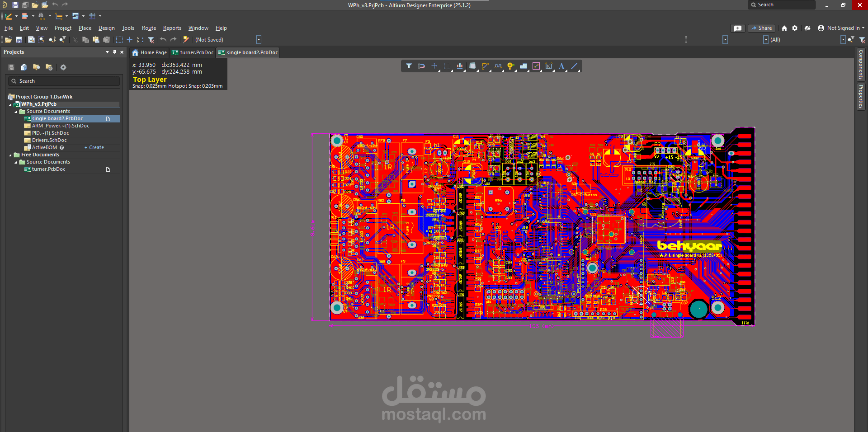Open the Align Objects tool

pos(460,66)
